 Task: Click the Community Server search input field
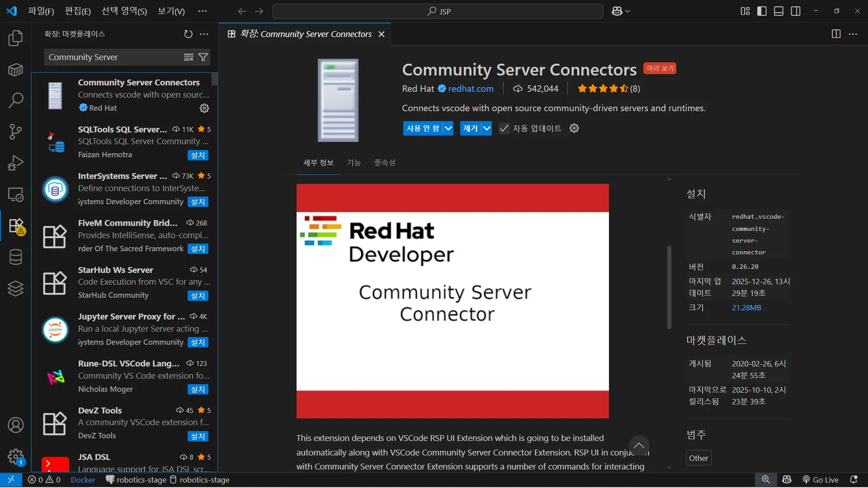pyautogui.click(x=113, y=57)
